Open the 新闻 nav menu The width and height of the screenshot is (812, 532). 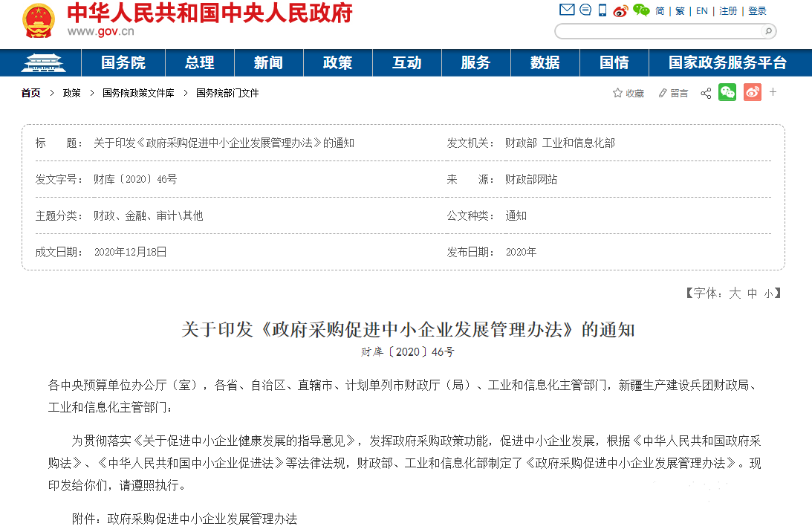click(x=269, y=62)
